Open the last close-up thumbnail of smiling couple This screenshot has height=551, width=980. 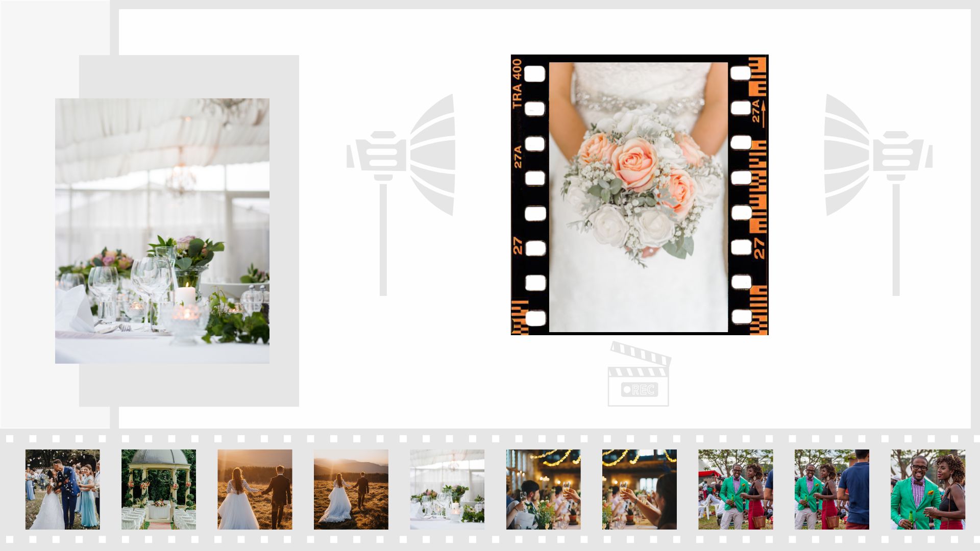(x=927, y=489)
